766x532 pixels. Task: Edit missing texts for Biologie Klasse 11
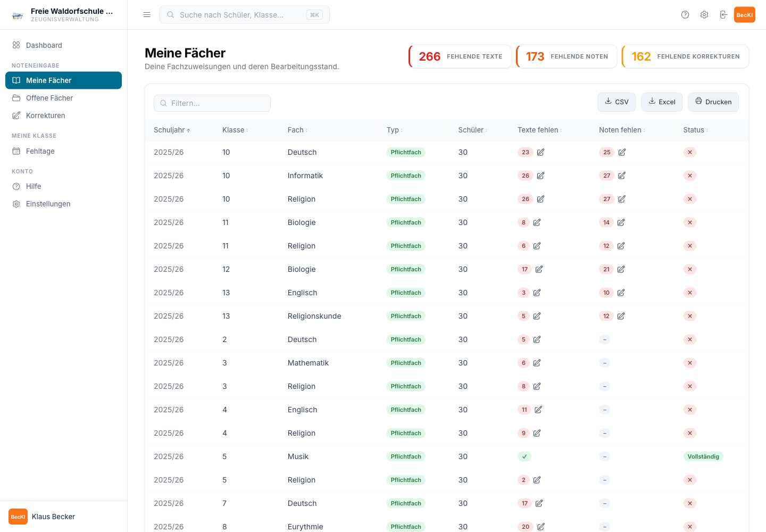(537, 222)
